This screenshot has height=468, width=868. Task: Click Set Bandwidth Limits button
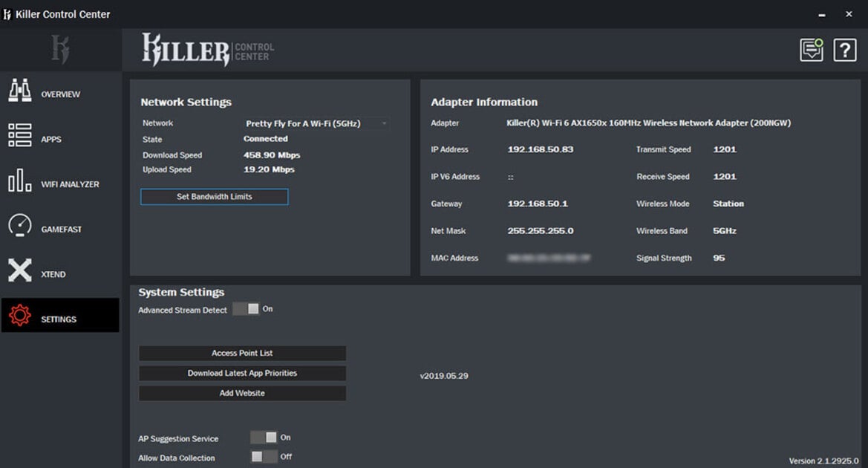(x=215, y=197)
